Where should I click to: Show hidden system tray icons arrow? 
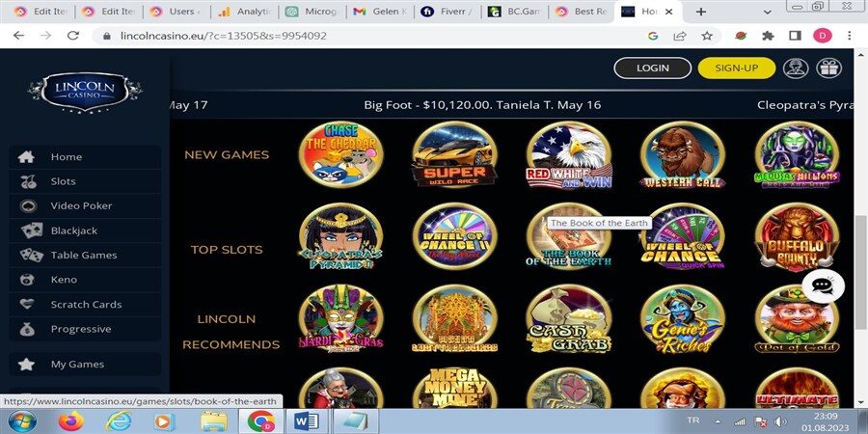[718, 421]
